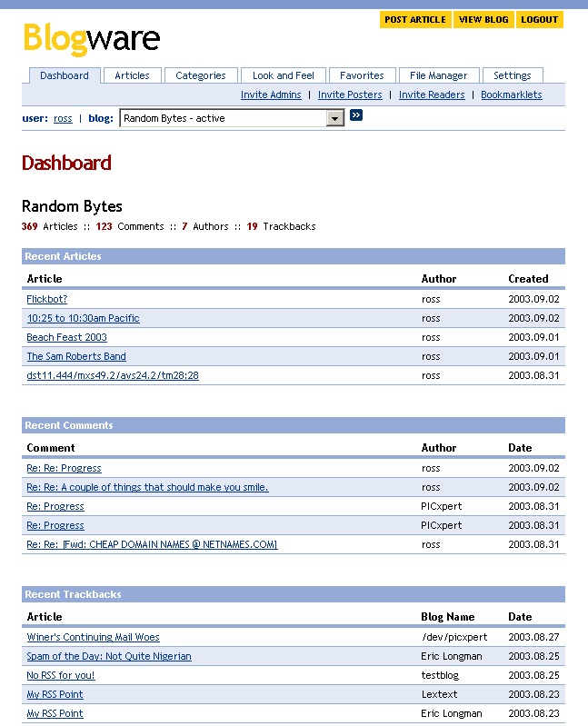Open the Bookmarklets link
This screenshot has height=726, width=588.
click(x=511, y=94)
